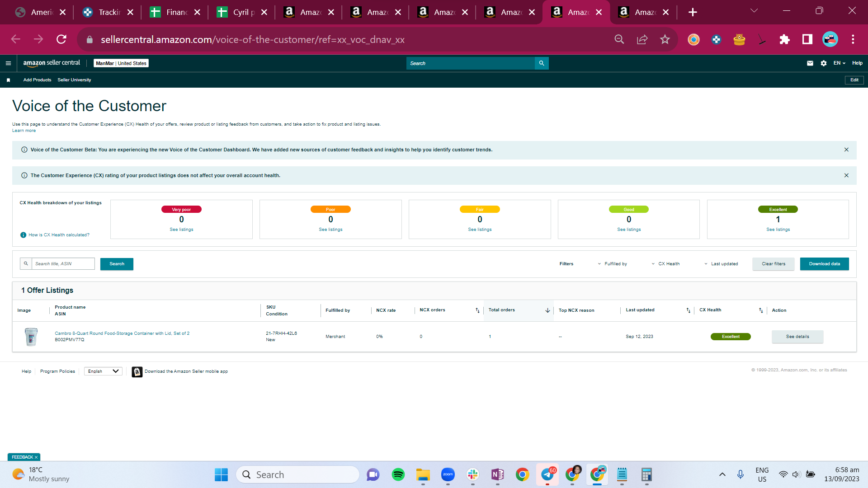This screenshot has height=488, width=868.
Task: Open See listings under Good
Action: point(629,230)
